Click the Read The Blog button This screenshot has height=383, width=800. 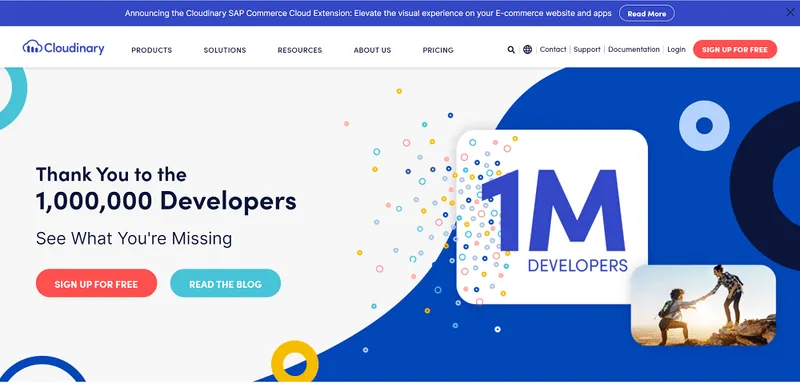click(x=225, y=284)
